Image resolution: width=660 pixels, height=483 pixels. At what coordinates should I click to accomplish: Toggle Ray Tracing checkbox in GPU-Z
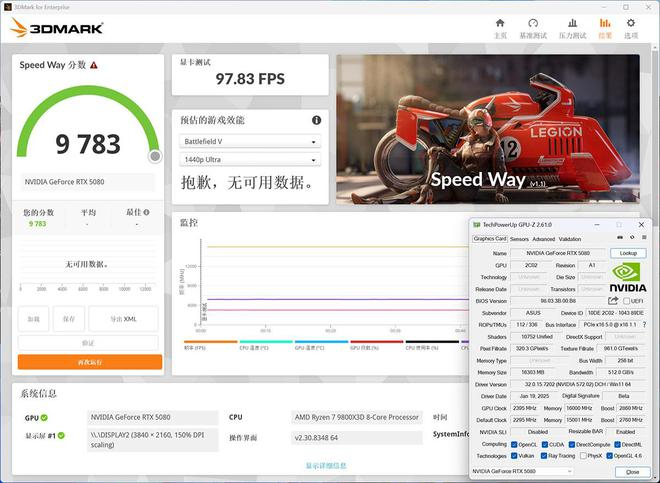tap(544, 456)
